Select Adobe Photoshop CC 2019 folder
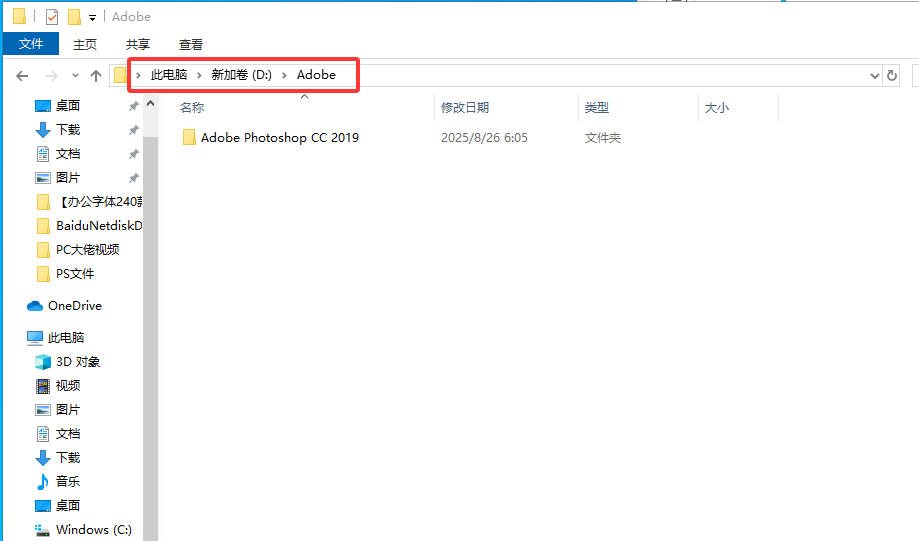 pyautogui.click(x=280, y=138)
